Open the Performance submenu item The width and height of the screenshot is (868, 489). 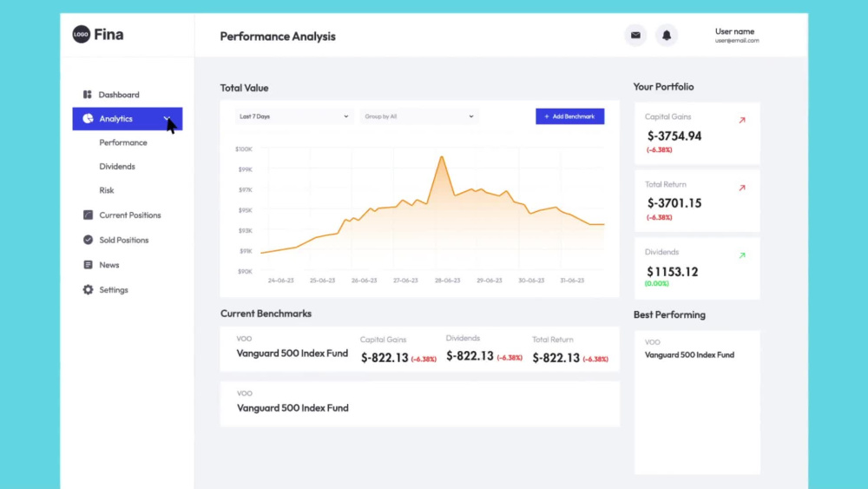tap(123, 142)
